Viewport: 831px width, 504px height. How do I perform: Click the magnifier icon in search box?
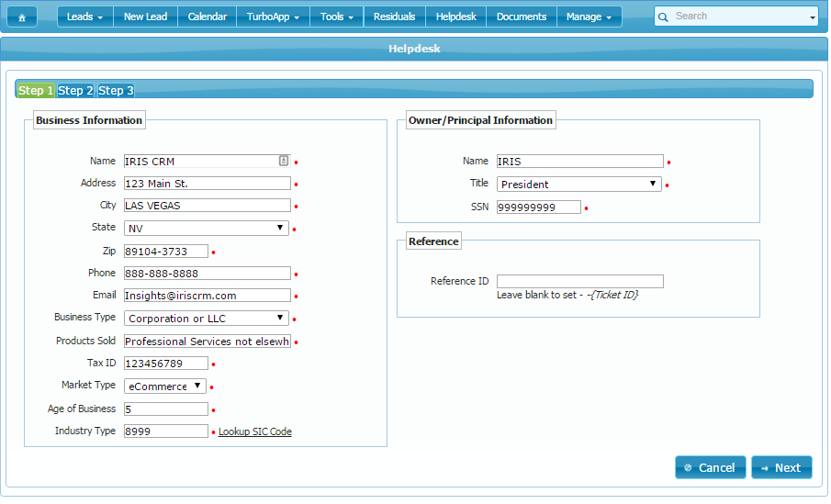point(663,17)
